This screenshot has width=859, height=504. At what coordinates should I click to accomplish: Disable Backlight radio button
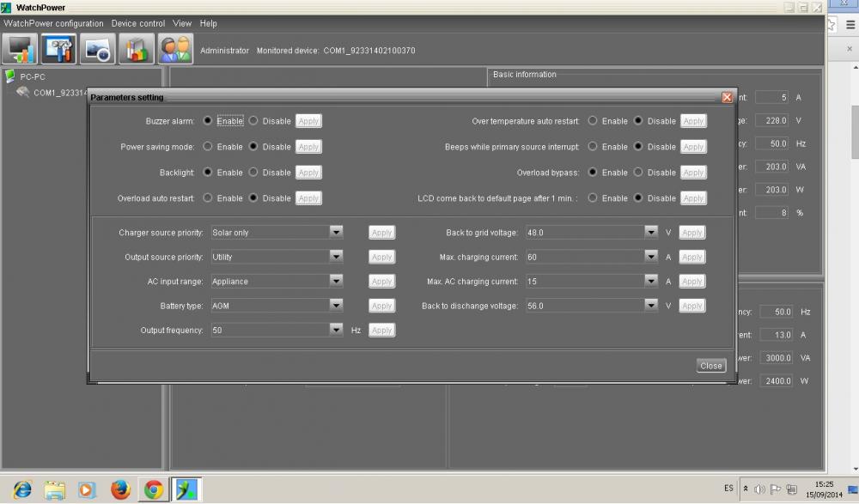pos(253,172)
